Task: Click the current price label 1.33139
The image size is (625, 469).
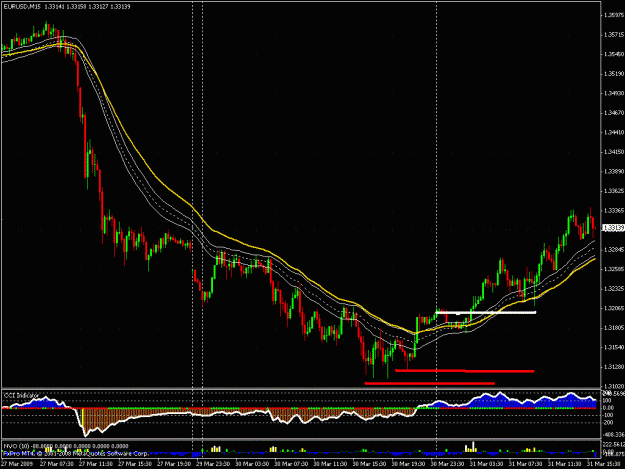Action: coord(613,228)
